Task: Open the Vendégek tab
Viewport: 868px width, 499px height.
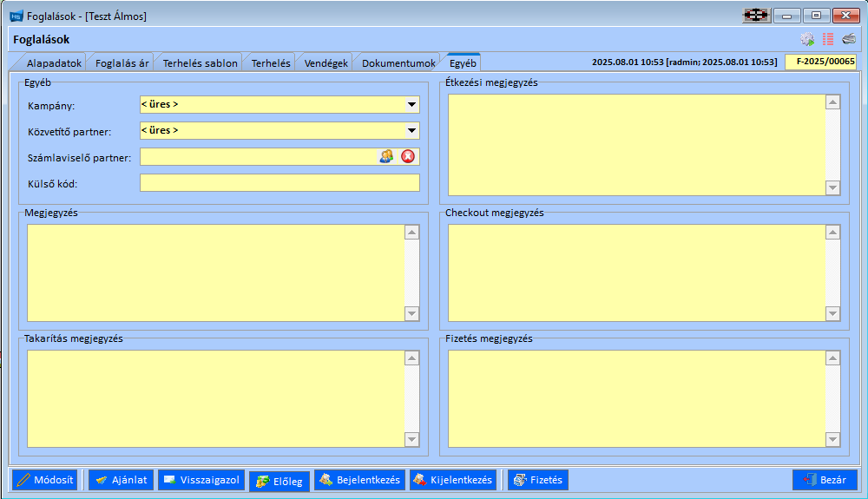Action: pos(325,63)
